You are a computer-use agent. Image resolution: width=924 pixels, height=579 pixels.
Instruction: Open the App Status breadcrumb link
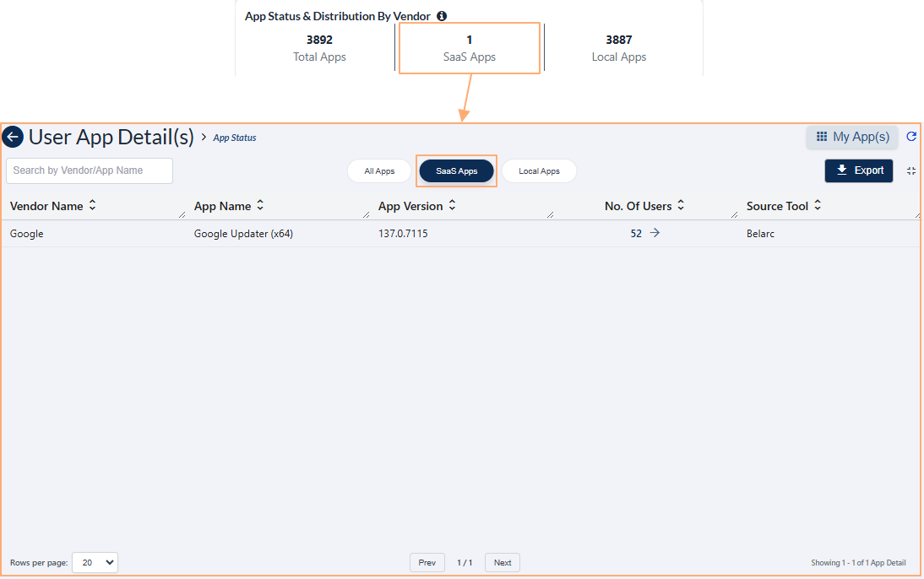point(234,137)
